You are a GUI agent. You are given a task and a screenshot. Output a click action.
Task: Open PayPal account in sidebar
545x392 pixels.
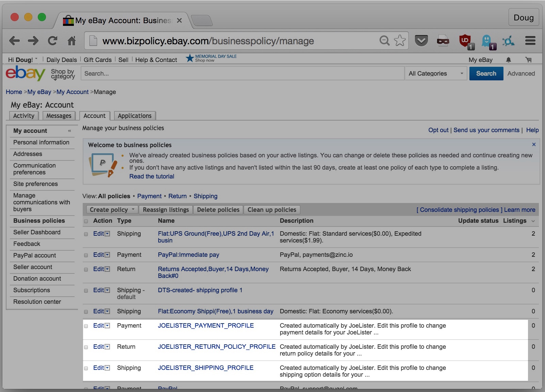point(35,255)
